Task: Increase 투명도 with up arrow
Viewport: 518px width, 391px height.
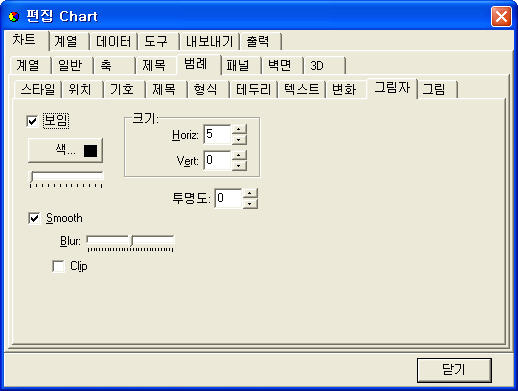Action: coord(250,194)
